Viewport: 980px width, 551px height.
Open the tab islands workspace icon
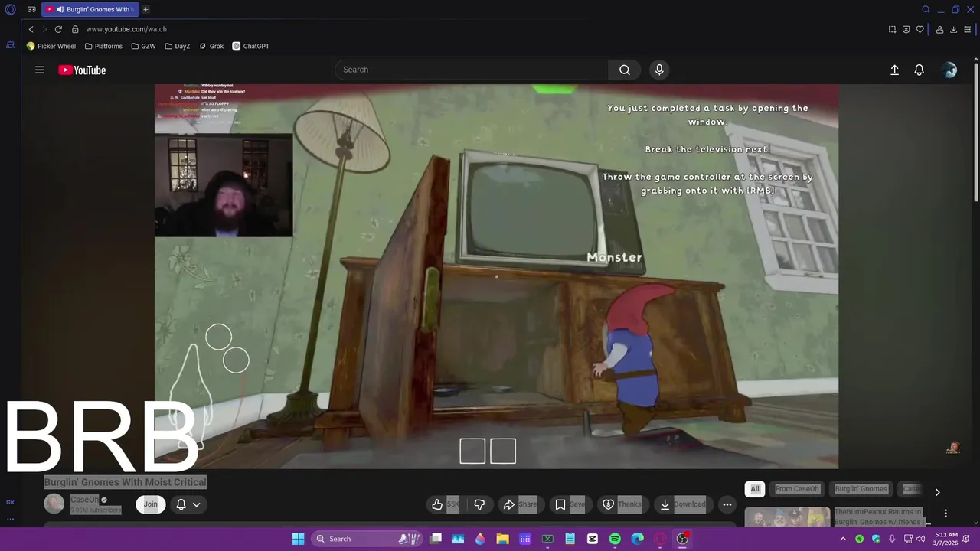tap(31, 9)
